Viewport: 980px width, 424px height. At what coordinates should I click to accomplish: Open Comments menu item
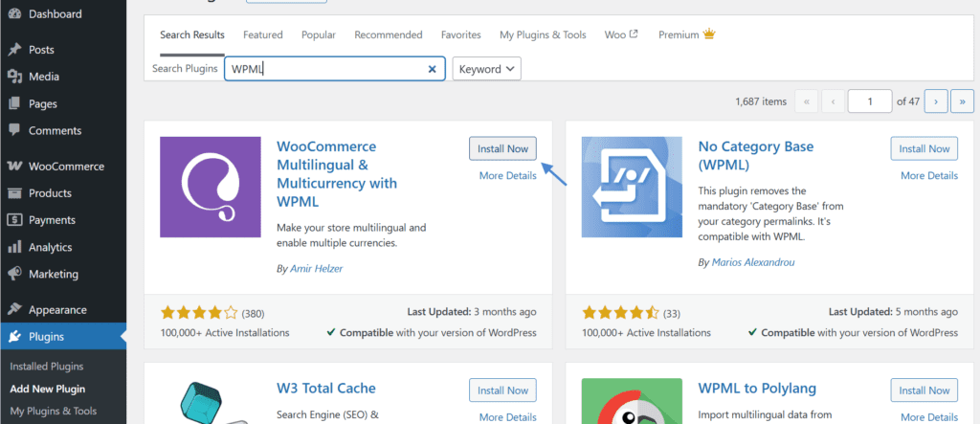pos(63,131)
